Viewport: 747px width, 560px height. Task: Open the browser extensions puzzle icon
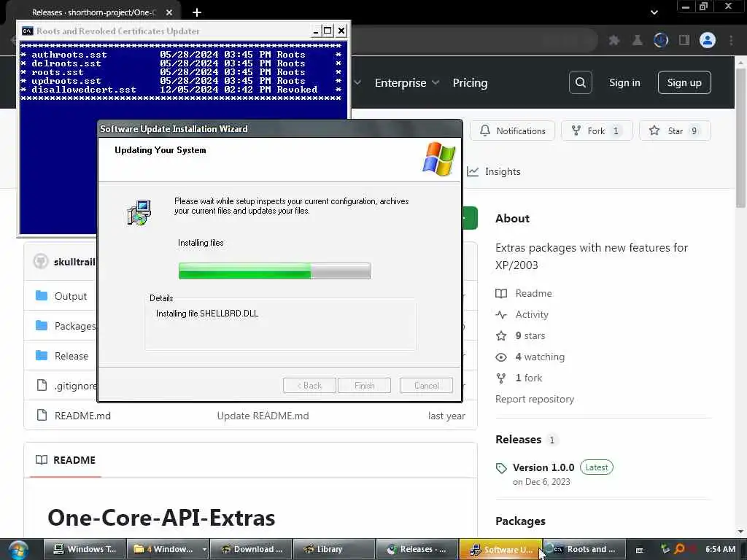pos(614,41)
